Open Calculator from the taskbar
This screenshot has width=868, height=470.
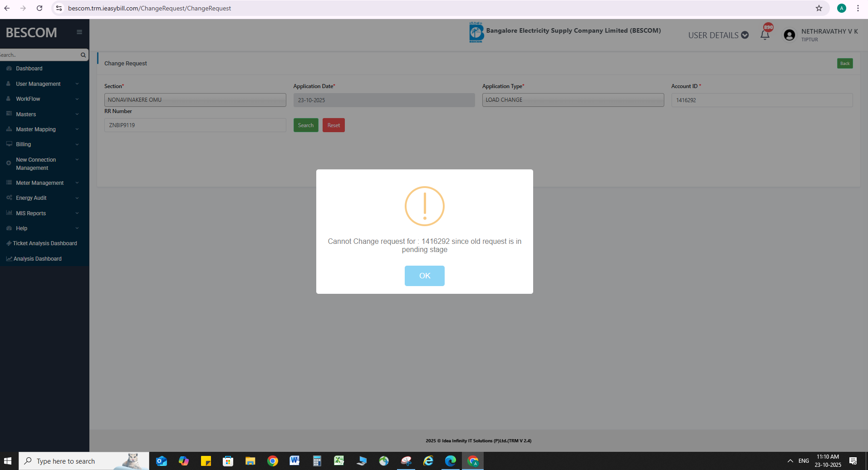coord(317,461)
